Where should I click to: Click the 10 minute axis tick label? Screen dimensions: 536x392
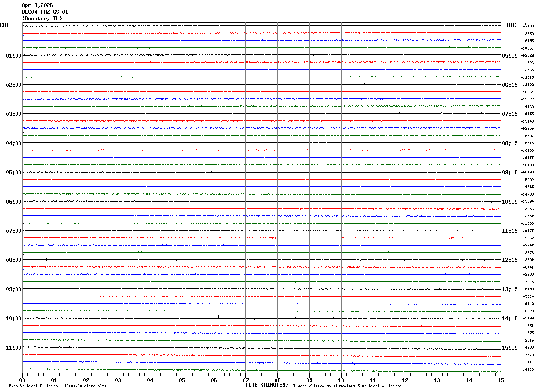(341, 380)
